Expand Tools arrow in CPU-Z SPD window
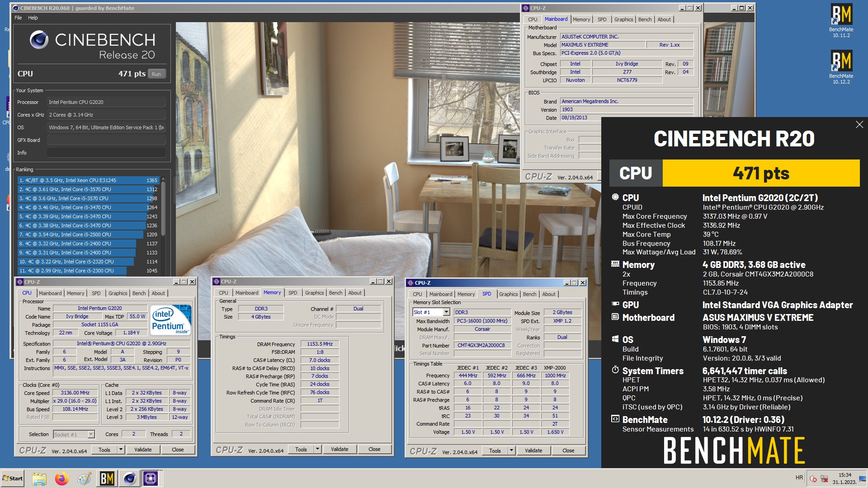Screen dimensions: 868x488 (511, 450)
